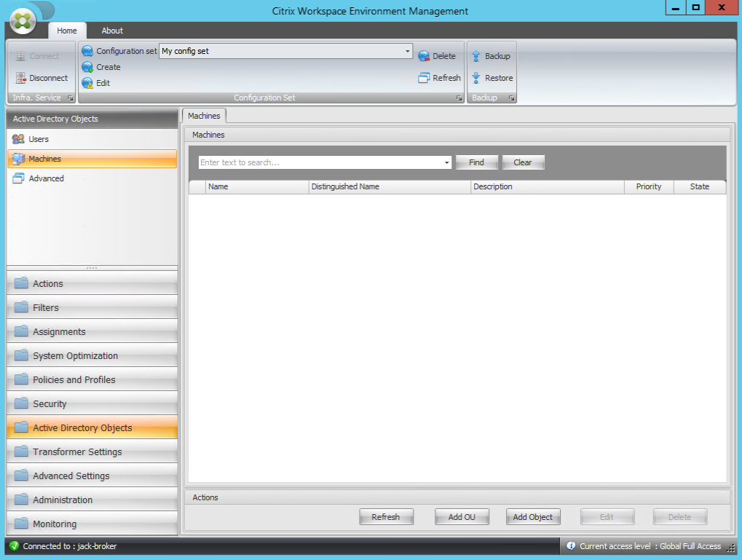Viewport: 742px width, 560px height.
Task: Click the Add OU button
Action: coord(462,516)
